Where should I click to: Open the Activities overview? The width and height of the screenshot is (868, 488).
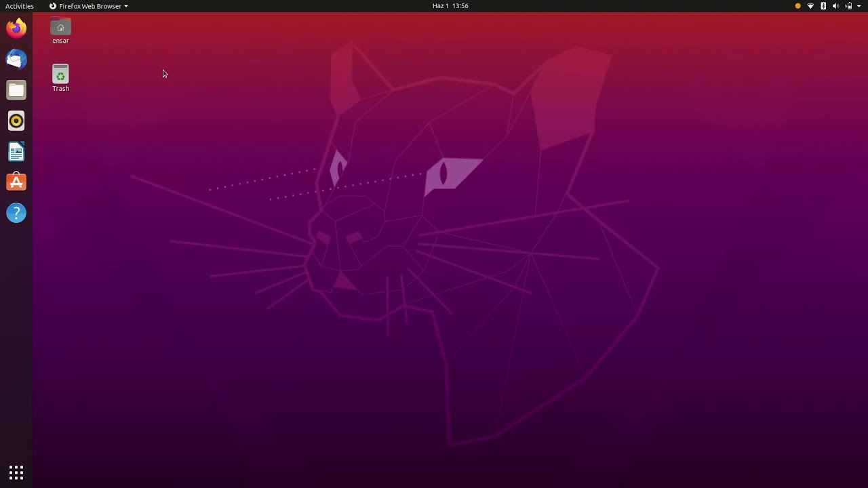(20, 6)
